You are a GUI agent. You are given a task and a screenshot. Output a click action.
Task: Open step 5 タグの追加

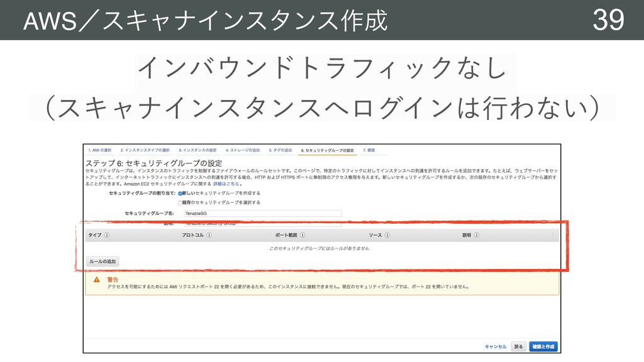[280, 150]
